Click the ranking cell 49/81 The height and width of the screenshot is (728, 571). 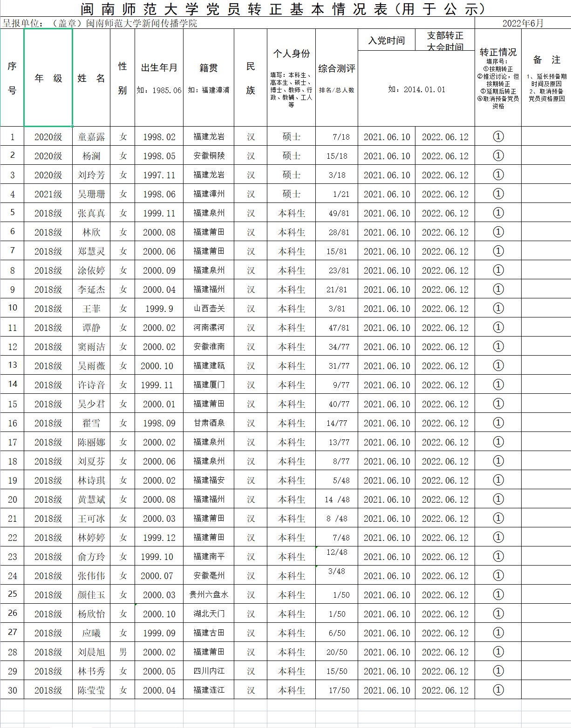point(337,213)
